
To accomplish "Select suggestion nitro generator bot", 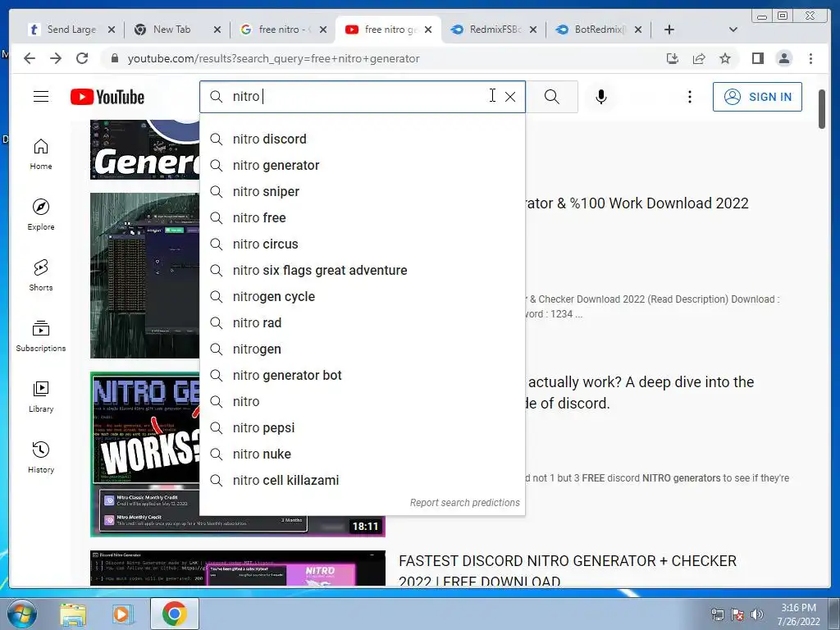I will [x=362, y=375].
